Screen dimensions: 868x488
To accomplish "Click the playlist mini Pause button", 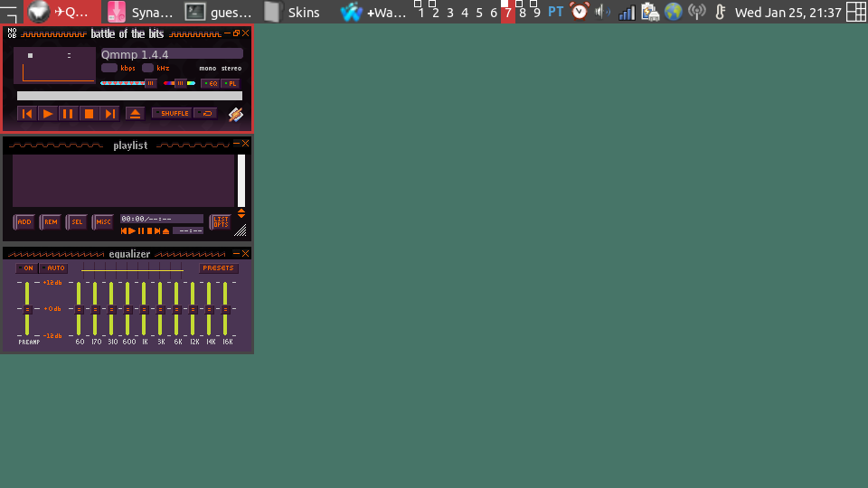I will (x=141, y=230).
